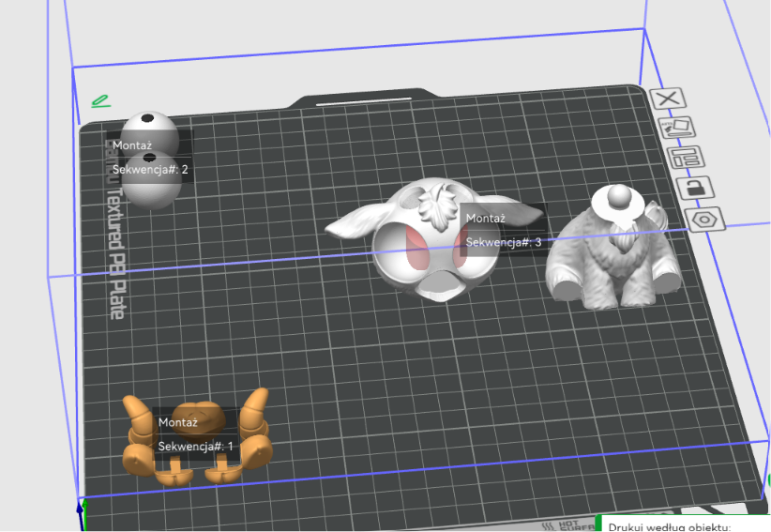Open plate settings hexagon icon
Screen dimensions: 771x532
pos(704,219)
